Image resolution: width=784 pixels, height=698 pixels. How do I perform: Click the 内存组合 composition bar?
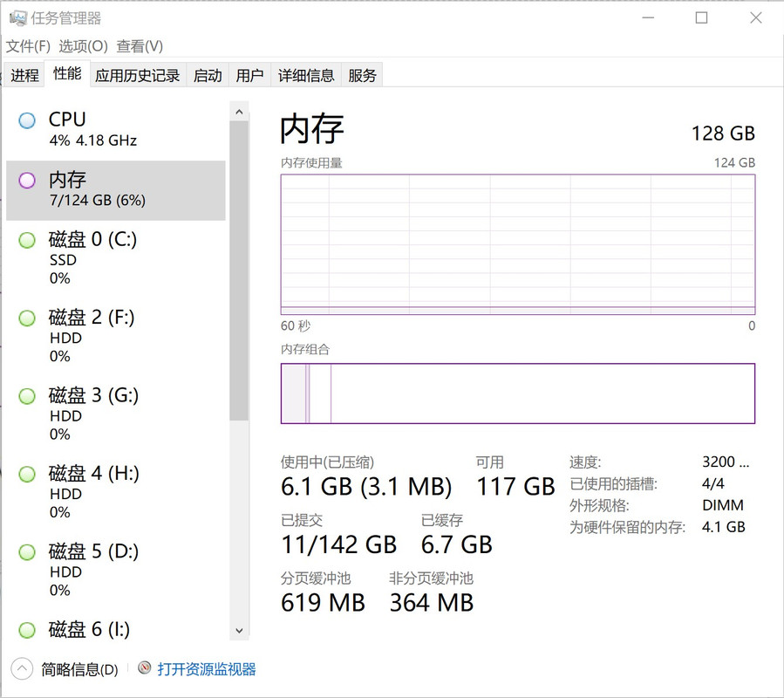[x=517, y=393]
